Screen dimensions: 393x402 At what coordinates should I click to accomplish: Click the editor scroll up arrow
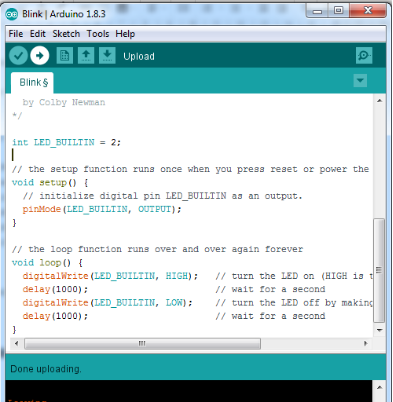tap(379, 101)
